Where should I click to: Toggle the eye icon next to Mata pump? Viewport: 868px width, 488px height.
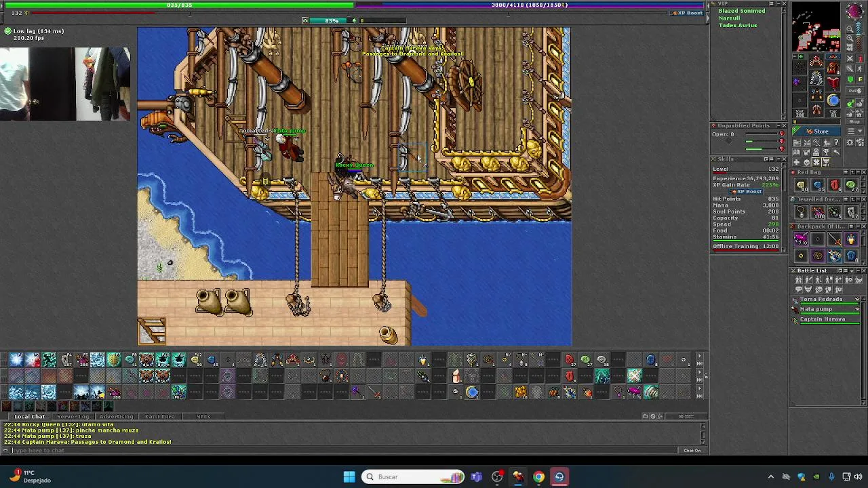pyautogui.click(x=857, y=309)
